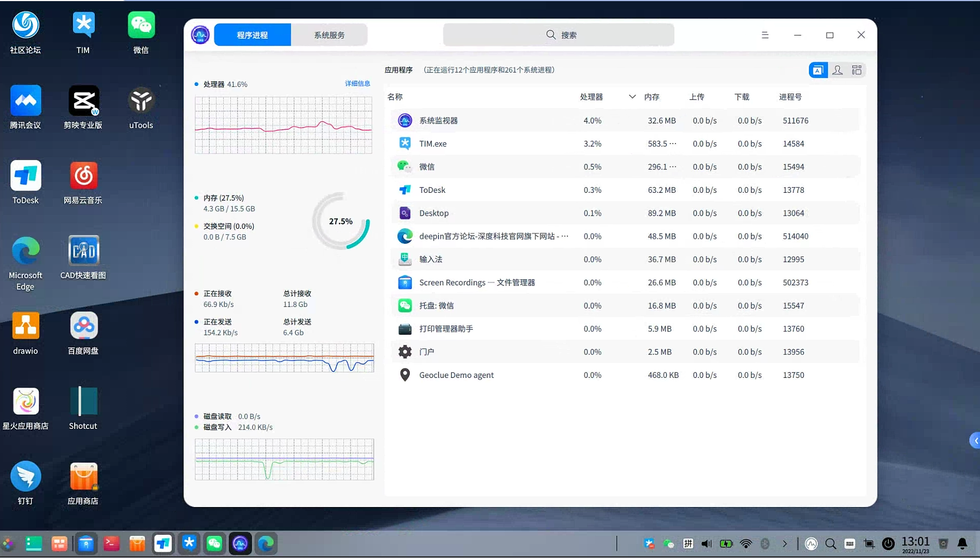The image size is (980, 558).
Task: Select the Desktop process icon
Action: pyautogui.click(x=405, y=213)
